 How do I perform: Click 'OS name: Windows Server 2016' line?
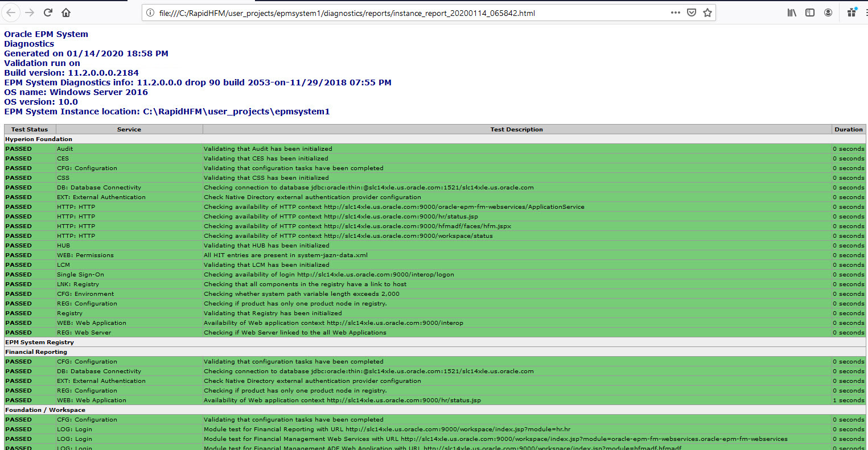coord(76,92)
